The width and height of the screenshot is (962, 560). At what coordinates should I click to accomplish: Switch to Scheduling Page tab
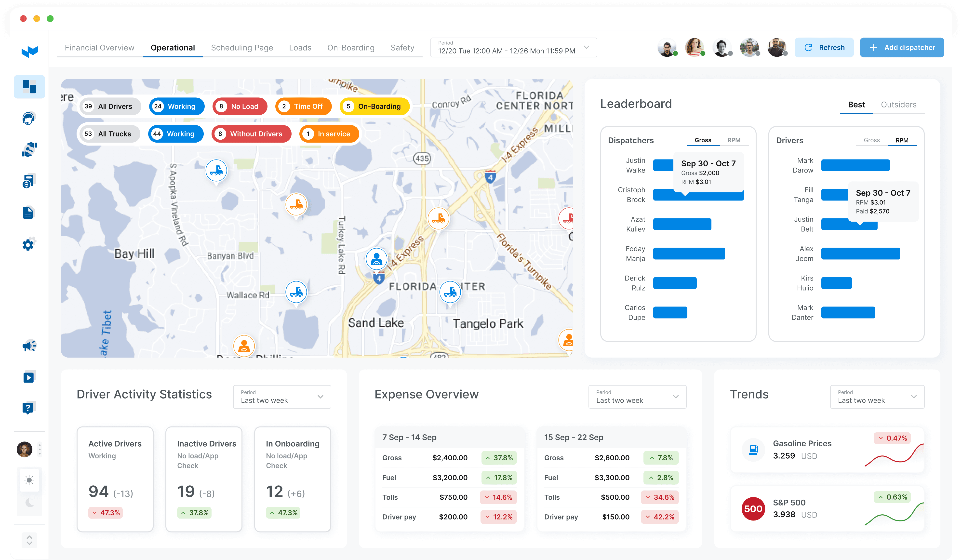[242, 48]
